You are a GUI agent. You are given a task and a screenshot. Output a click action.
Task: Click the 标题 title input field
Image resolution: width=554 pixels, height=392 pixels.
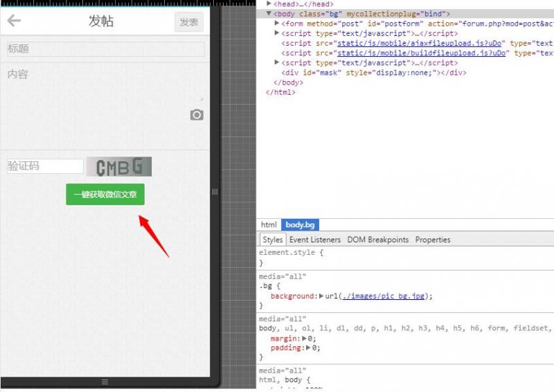tap(106, 48)
